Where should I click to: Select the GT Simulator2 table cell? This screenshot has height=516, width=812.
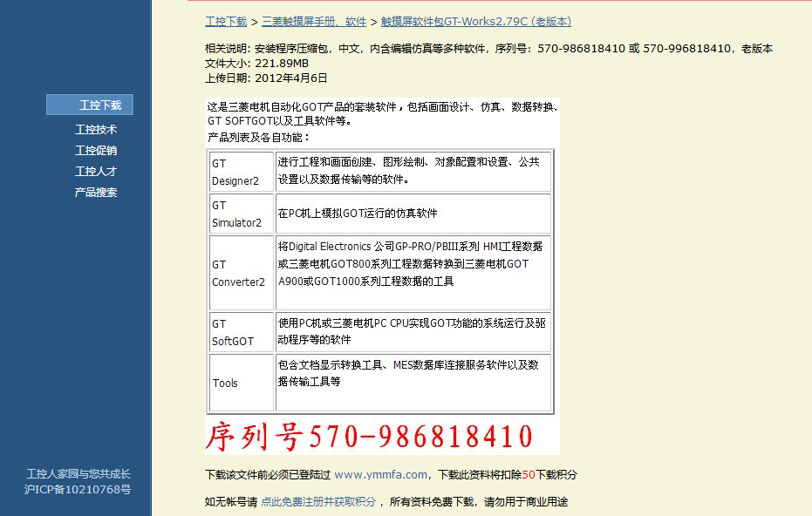point(241,214)
